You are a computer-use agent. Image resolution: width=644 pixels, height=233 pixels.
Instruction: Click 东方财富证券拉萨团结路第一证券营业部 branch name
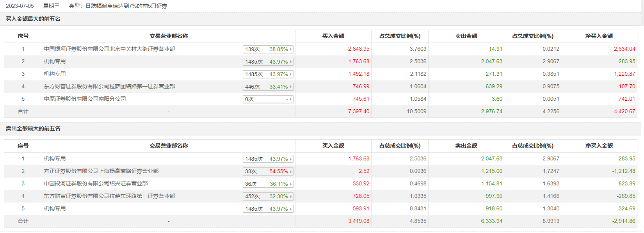109,86
